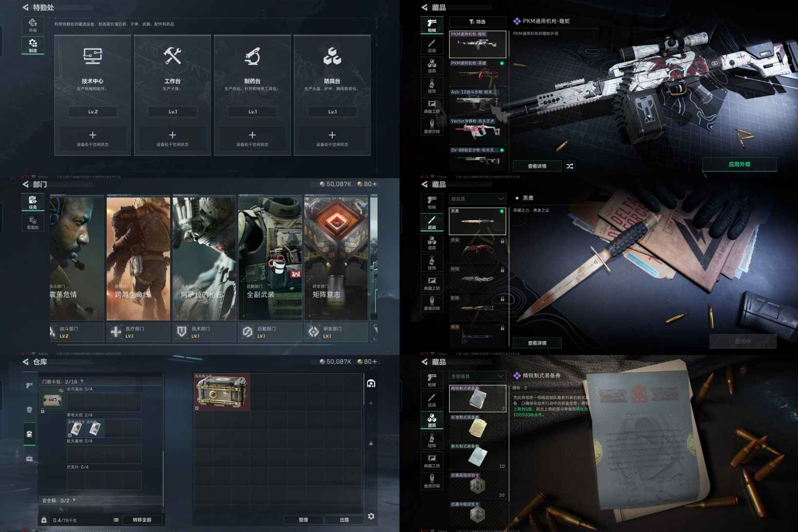Open 曼德尔砖 in the PKM 藏品 sidebar

(432, 127)
